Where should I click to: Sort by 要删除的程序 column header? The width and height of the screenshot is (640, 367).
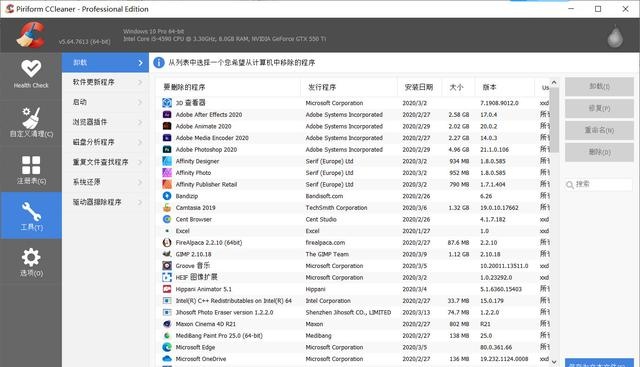click(229, 87)
